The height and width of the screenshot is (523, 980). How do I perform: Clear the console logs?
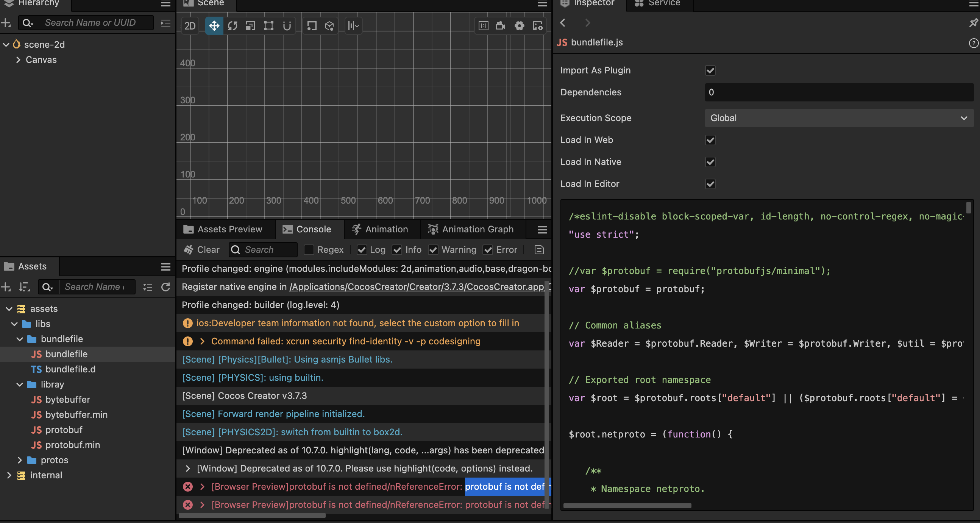[x=201, y=250]
